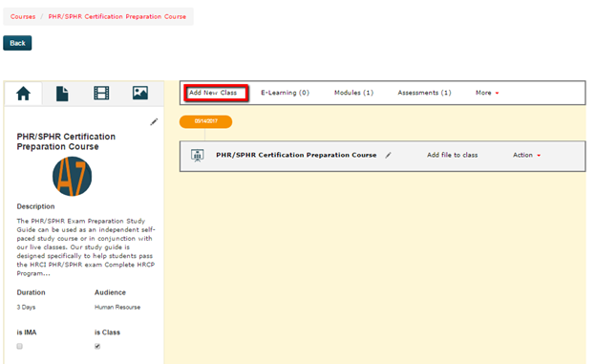
Task: Uncheck the is Class checkbox
Action: coord(97,346)
